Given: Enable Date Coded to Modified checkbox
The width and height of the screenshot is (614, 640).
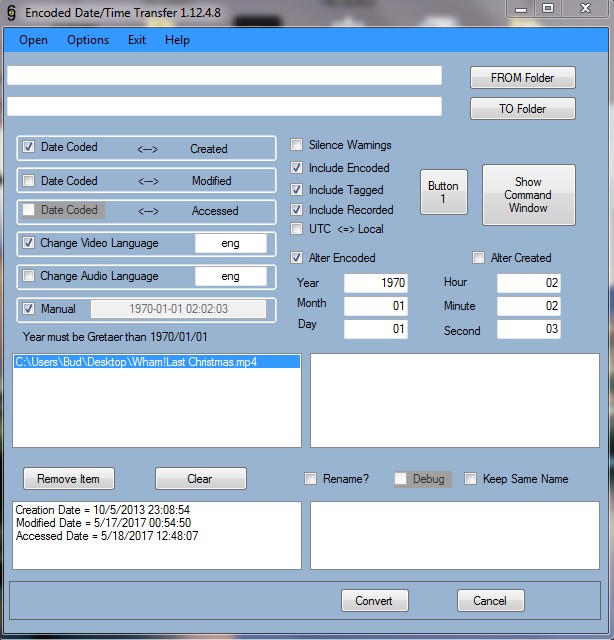Looking at the screenshot, I should [x=29, y=181].
